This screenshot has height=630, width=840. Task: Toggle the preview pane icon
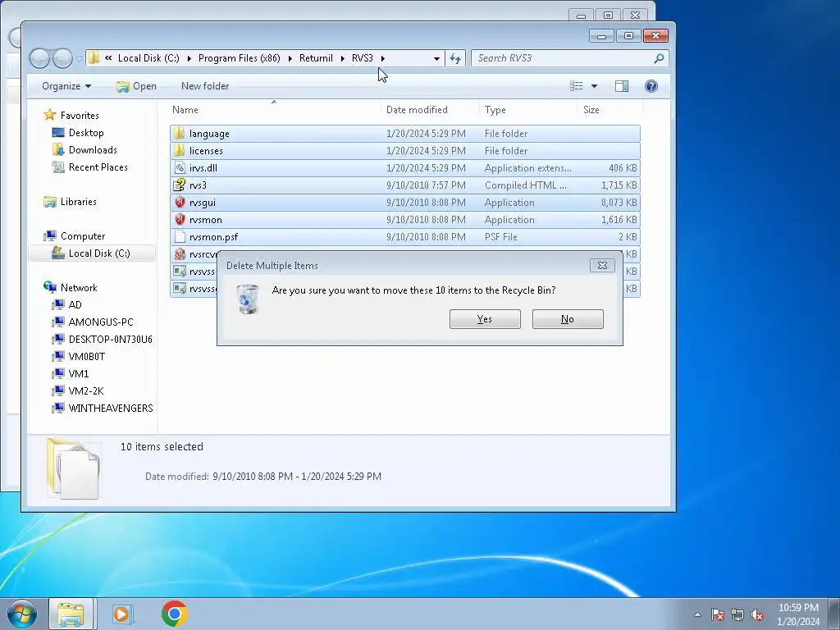[x=622, y=86]
